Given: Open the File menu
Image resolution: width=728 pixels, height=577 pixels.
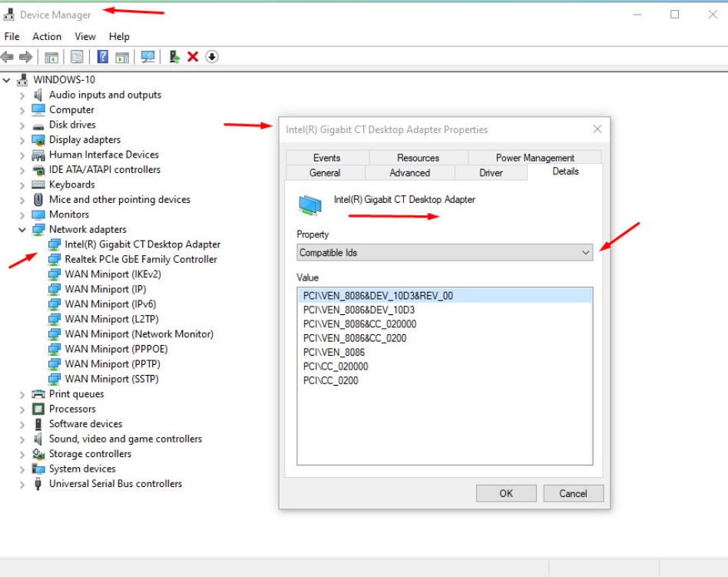Looking at the screenshot, I should pyautogui.click(x=12, y=37).
